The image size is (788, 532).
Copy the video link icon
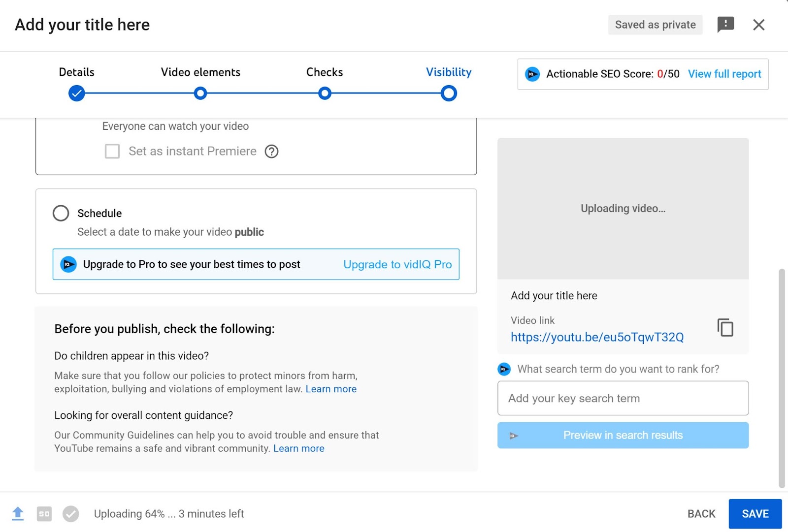725,328
